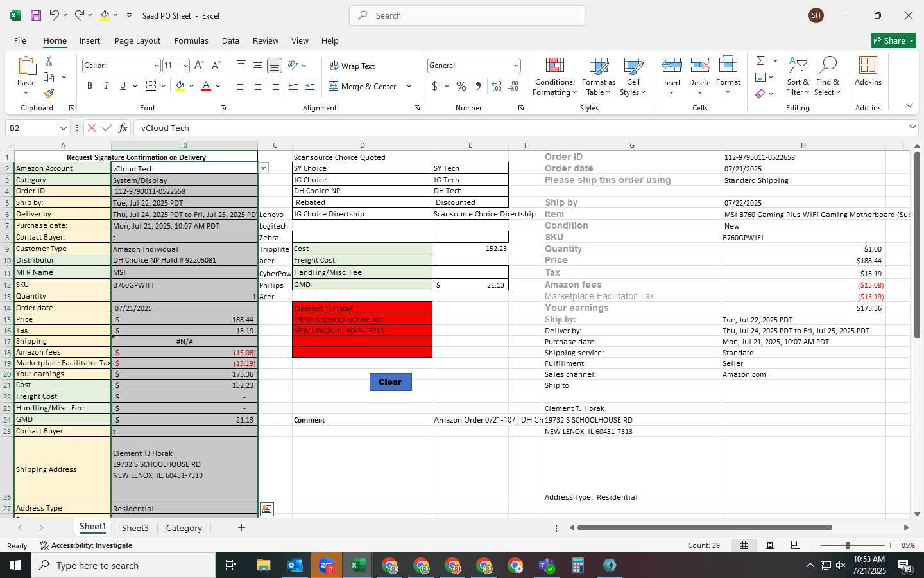924x578 pixels.
Task: Switch to the Formulas ribbon tab
Action: pyautogui.click(x=191, y=40)
